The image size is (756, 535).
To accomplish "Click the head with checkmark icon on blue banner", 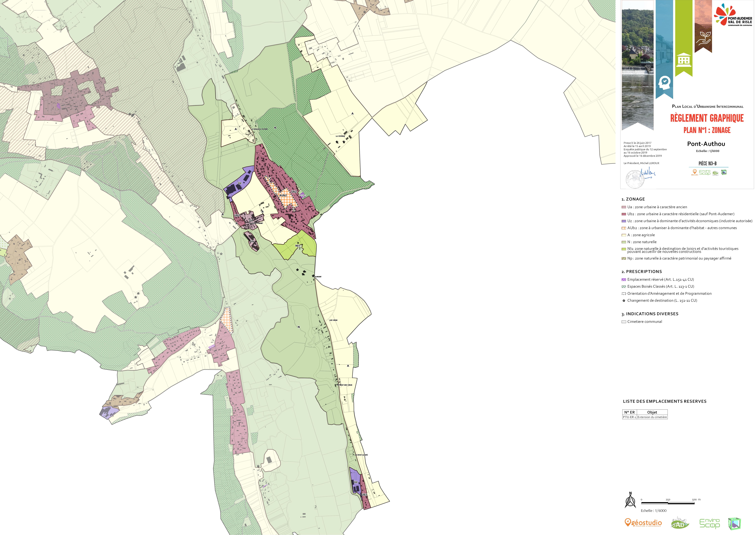I will point(664,83).
